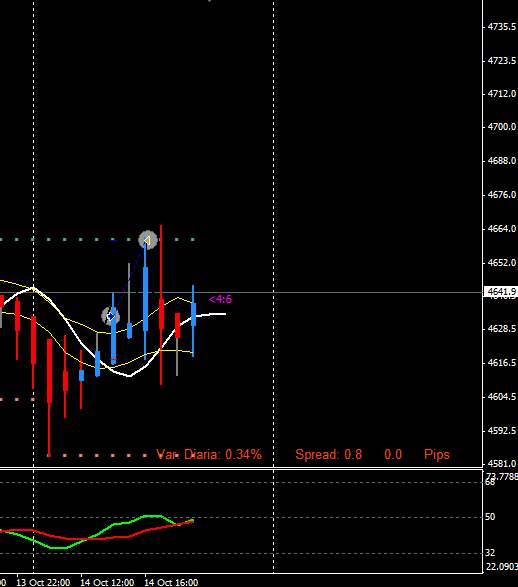Viewport: 518px width, 587px height.
Task: Click the current price tag 4641.9
Action: coord(501,292)
